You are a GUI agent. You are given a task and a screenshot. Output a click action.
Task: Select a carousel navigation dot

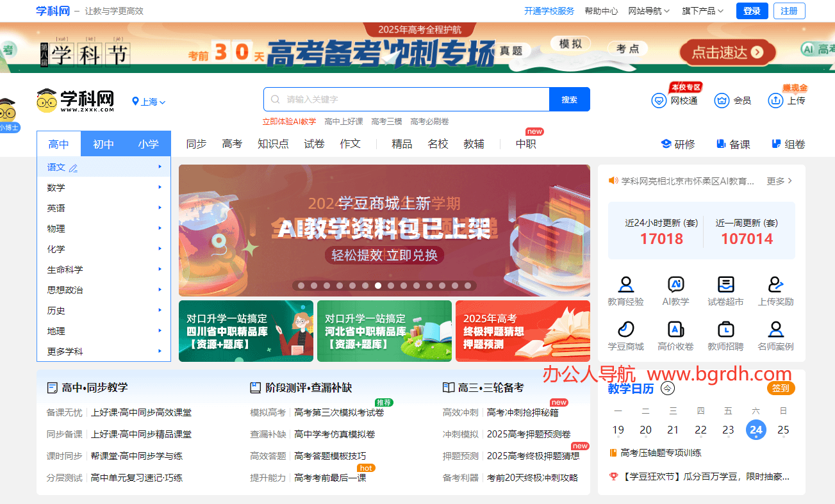(378, 286)
